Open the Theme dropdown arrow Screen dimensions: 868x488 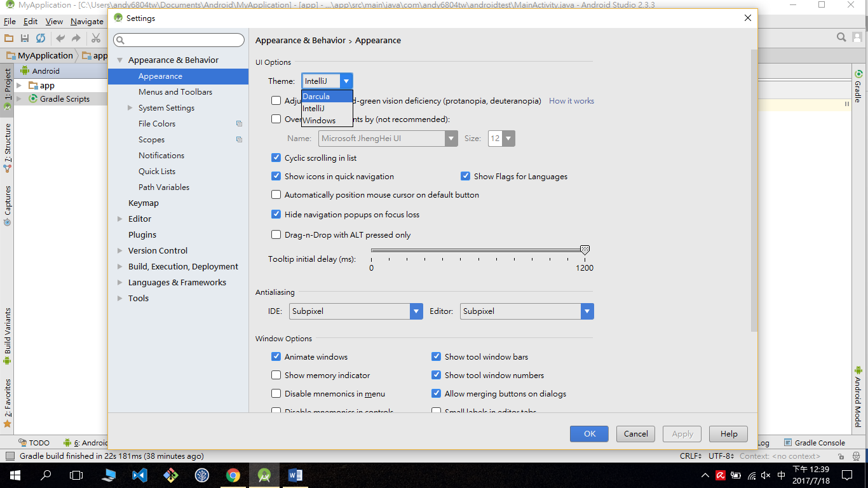[346, 81]
